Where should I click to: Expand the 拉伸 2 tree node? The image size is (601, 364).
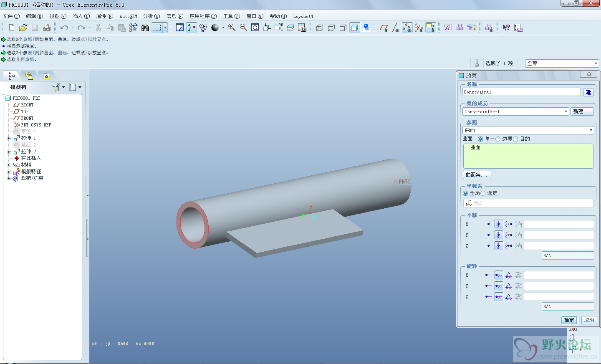(x=9, y=152)
